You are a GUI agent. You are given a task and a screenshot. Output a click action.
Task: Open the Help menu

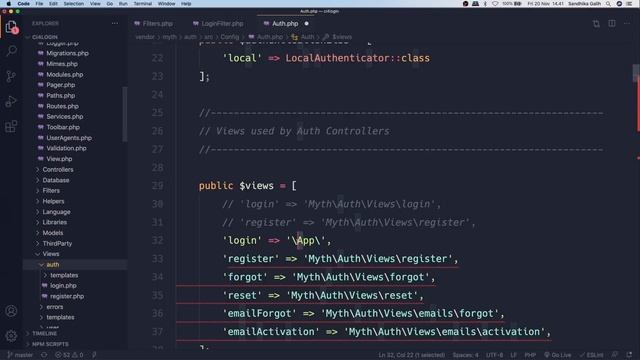186,4
